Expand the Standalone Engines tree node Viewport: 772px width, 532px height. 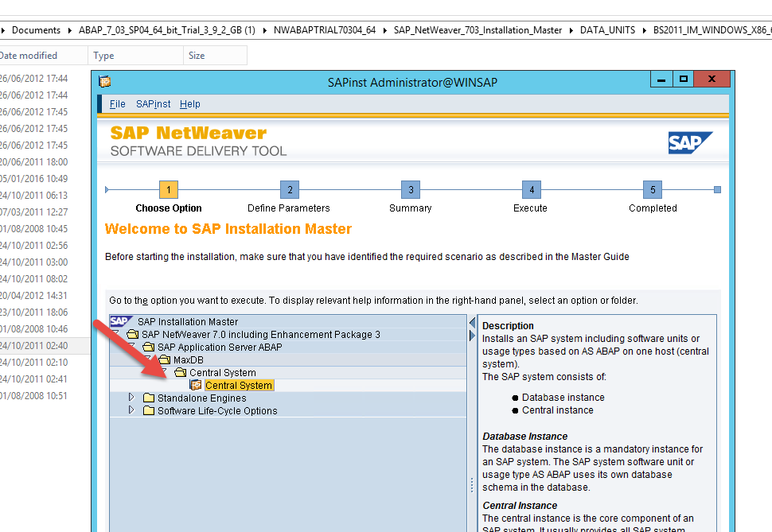[x=132, y=398]
